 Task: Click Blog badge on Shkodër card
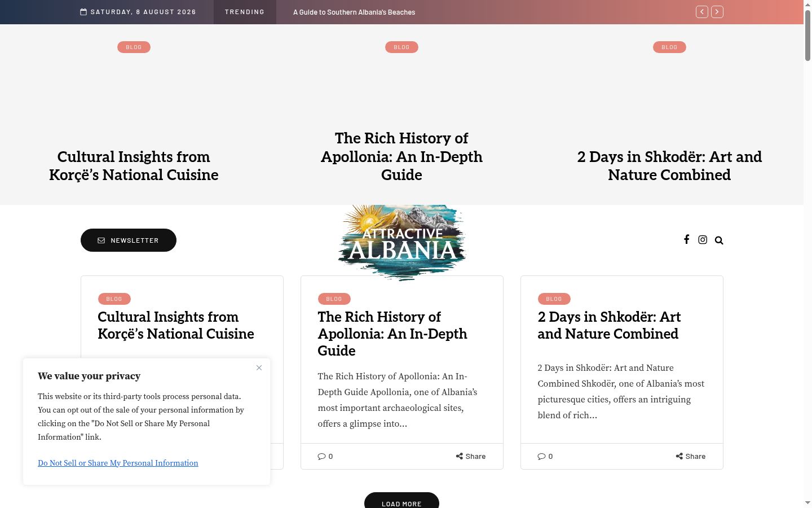pos(554,299)
